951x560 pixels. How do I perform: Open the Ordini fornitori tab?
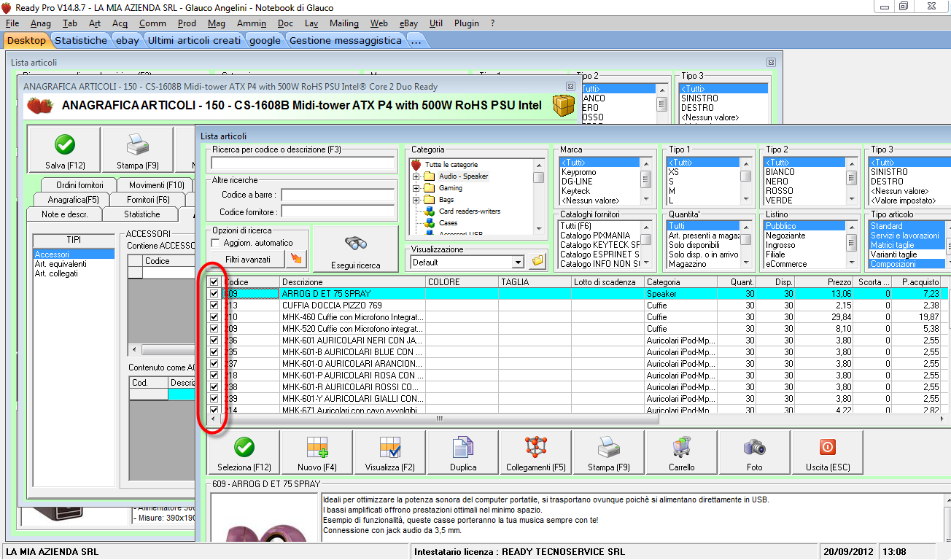pos(80,185)
